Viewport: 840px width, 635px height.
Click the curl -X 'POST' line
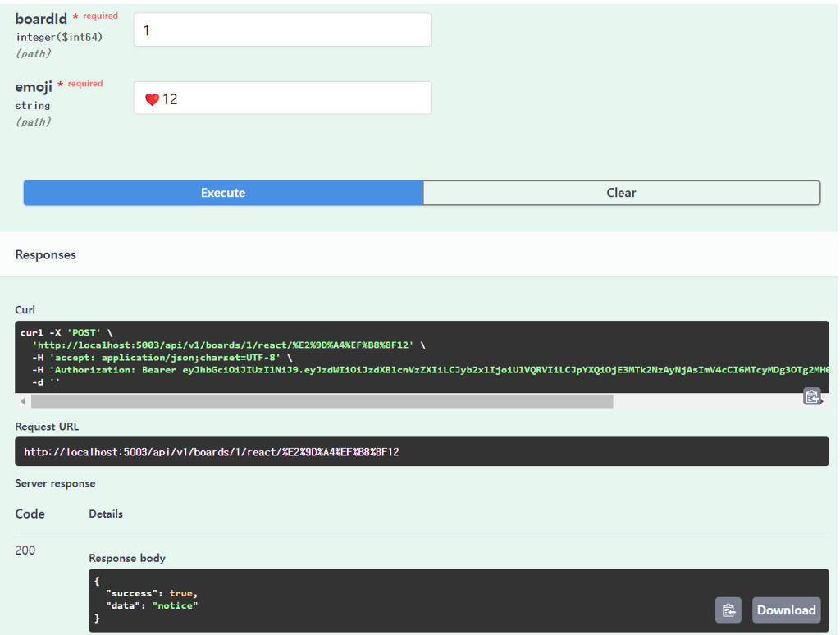tap(66, 333)
